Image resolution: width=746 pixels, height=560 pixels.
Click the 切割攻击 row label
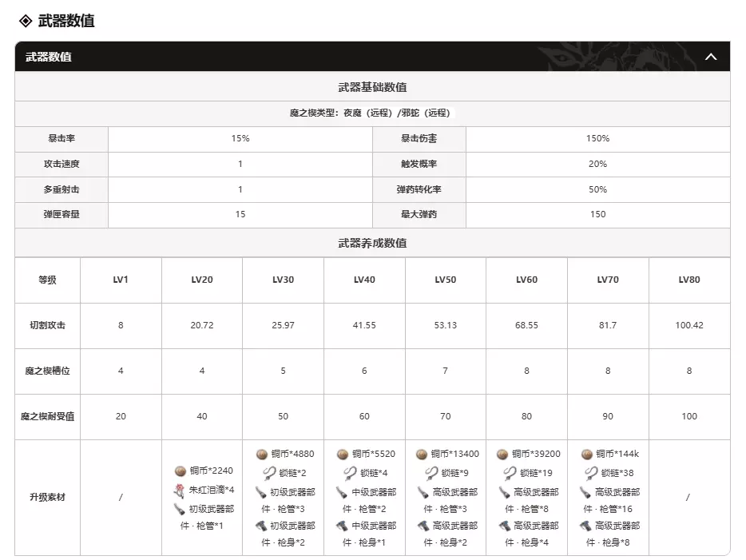pyautogui.click(x=48, y=325)
